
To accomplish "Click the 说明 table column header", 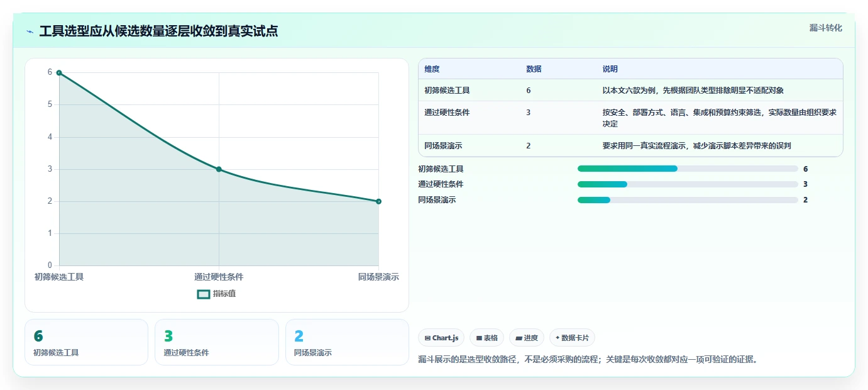I will (x=610, y=69).
